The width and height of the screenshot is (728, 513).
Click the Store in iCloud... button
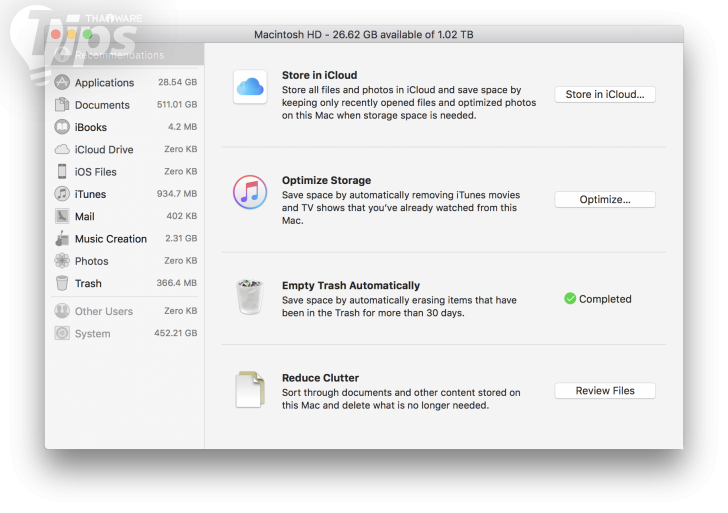click(x=605, y=94)
